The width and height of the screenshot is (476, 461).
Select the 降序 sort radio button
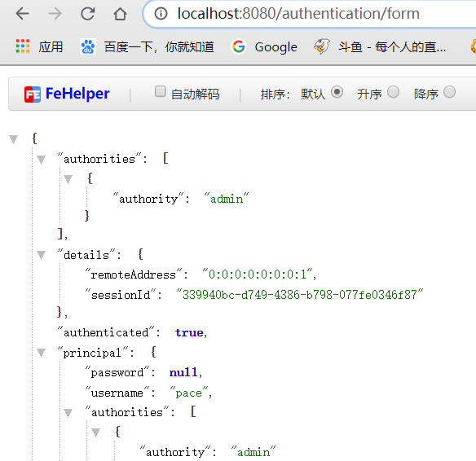[449, 92]
